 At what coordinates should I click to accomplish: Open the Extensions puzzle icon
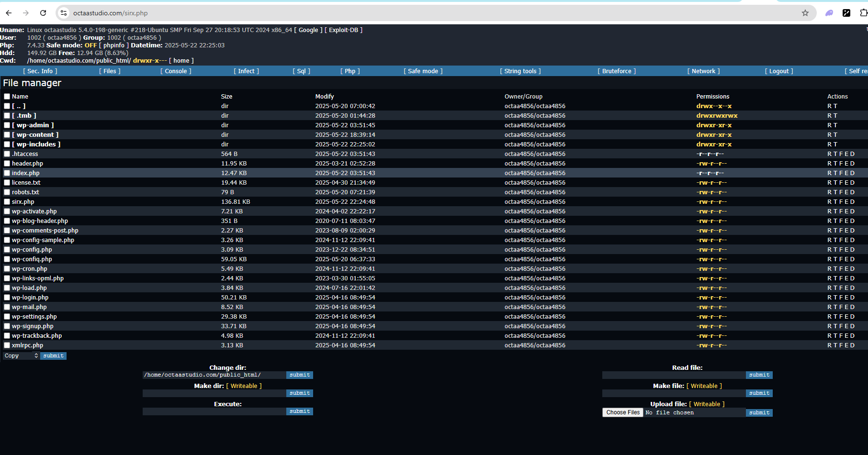click(x=863, y=13)
